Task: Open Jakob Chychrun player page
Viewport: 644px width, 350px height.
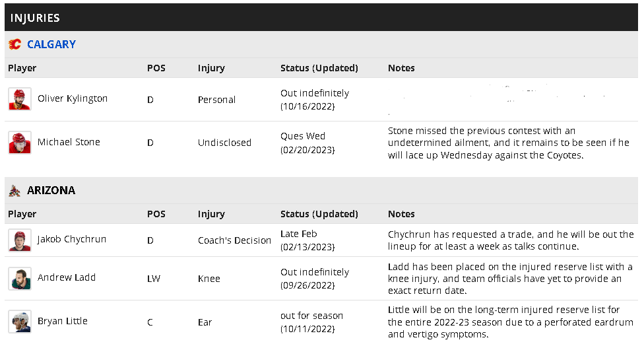Action: tap(72, 239)
